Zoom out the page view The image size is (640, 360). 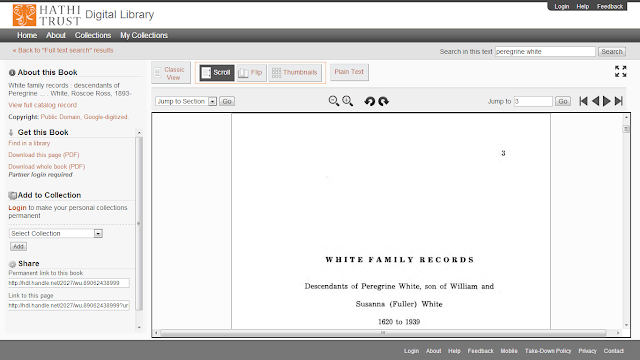coord(333,101)
